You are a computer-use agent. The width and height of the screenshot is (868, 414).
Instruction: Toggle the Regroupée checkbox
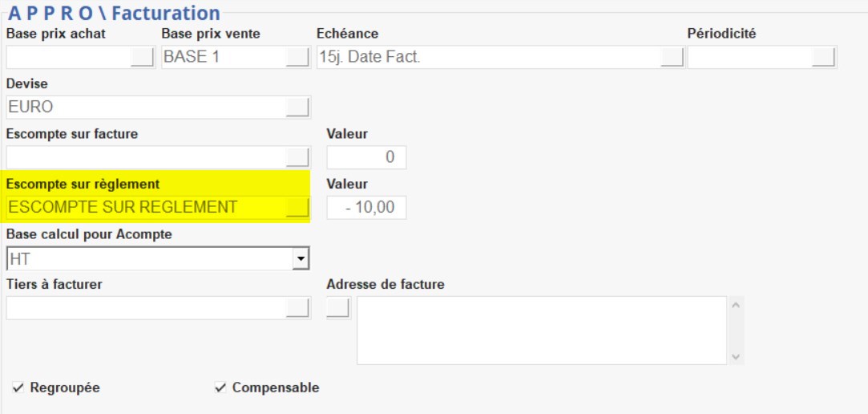point(18,388)
